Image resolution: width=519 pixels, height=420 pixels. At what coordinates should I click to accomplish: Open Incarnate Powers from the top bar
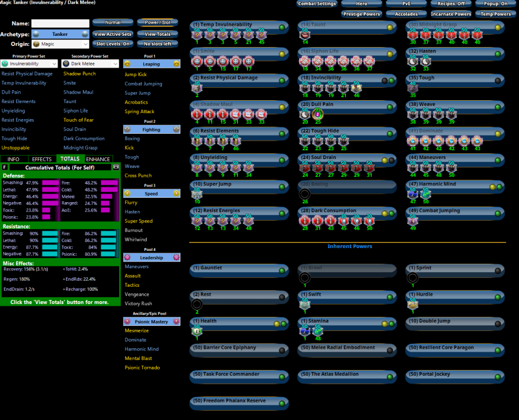click(451, 14)
